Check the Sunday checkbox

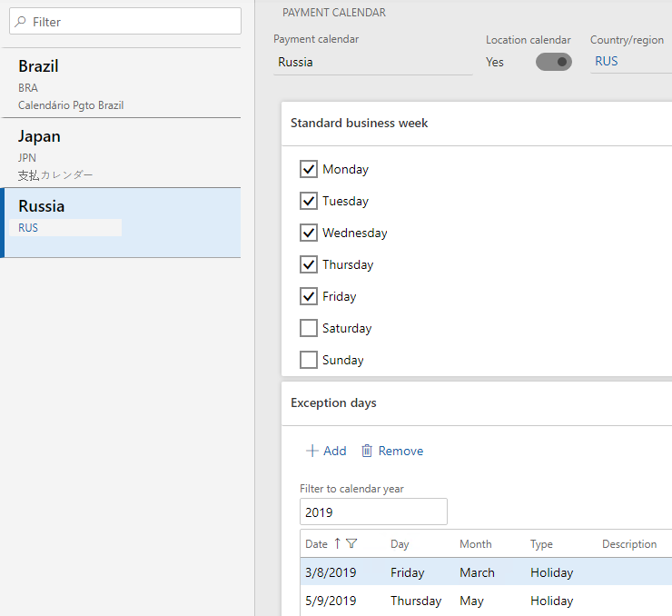(x=309, y=360)
